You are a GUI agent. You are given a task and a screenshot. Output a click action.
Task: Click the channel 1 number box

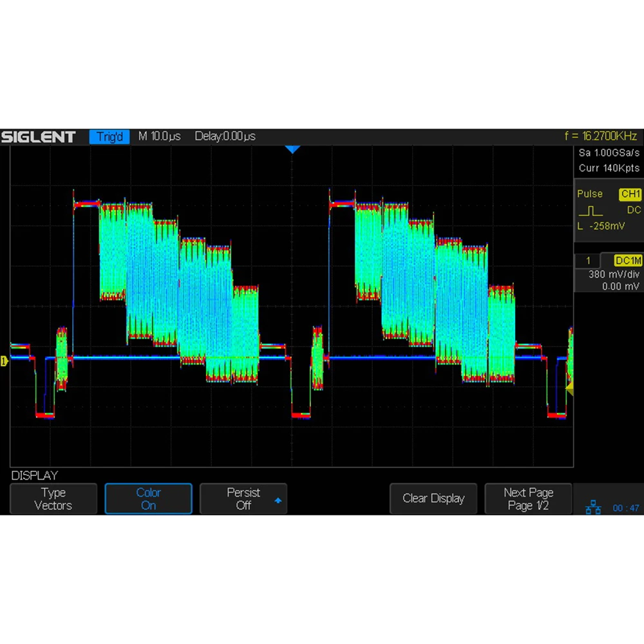pos(588,260)
